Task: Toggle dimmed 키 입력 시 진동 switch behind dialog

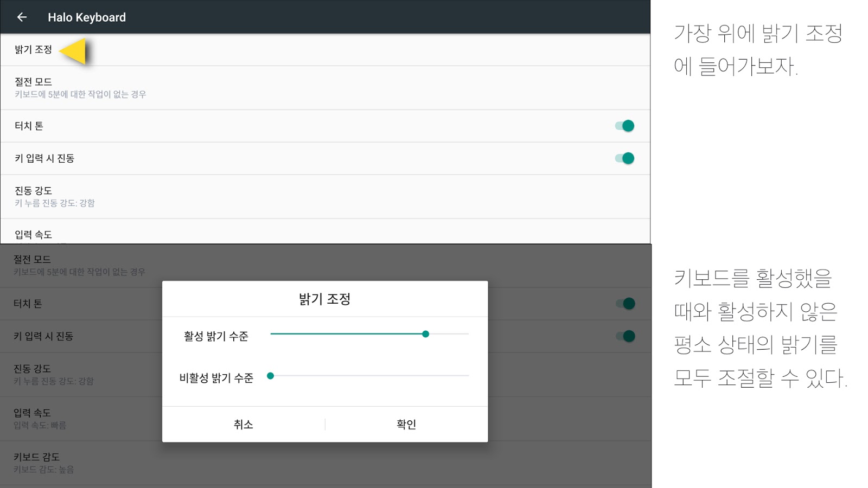Action: (x=626, y=336)
